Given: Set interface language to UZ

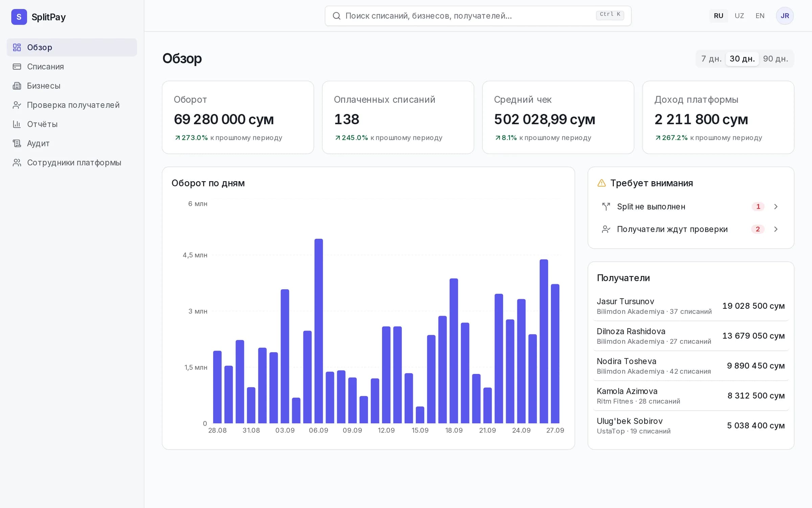Looking at the screenshot, I should click(x=739, y=16).
